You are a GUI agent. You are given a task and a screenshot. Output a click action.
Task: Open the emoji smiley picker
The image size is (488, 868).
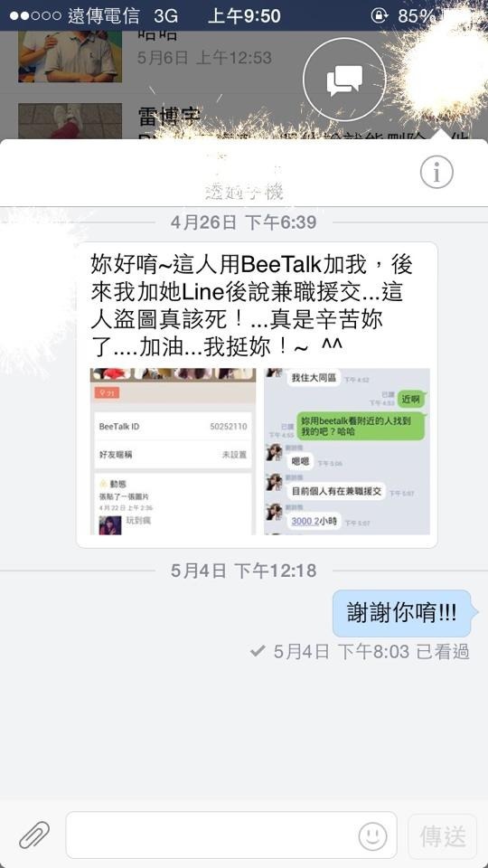click(372, 835)
